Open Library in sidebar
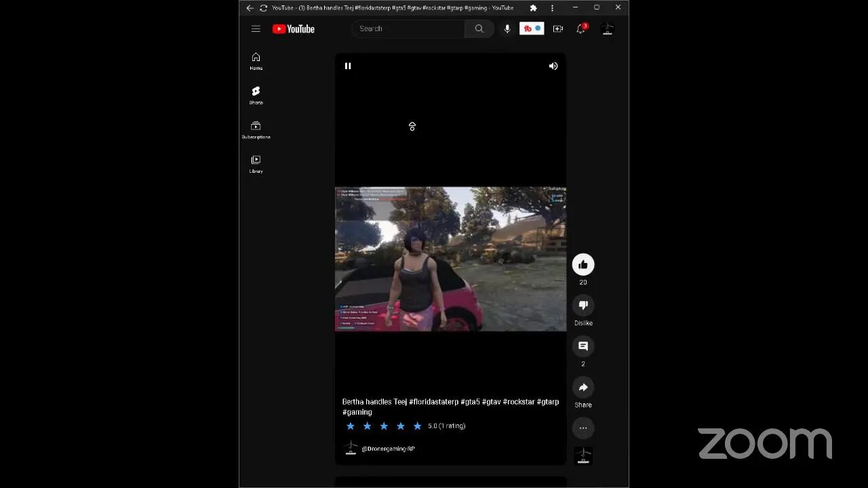This screenshot has height=488, width=868. [256, 164]
